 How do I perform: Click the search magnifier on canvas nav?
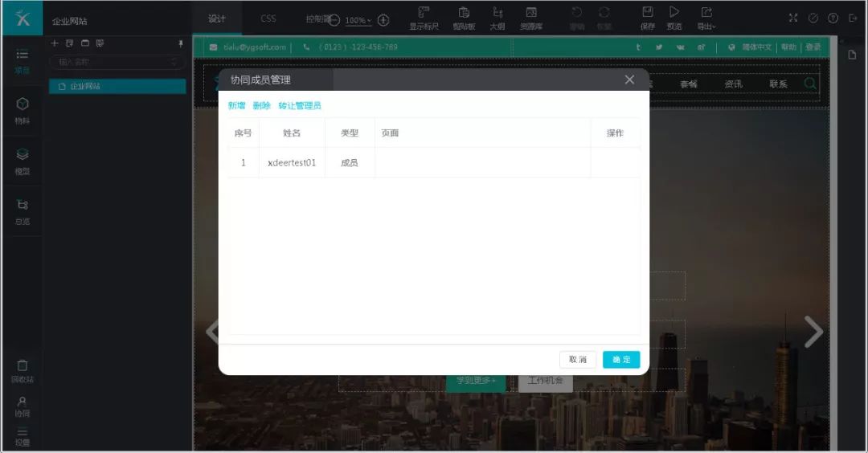click(810, 84)
